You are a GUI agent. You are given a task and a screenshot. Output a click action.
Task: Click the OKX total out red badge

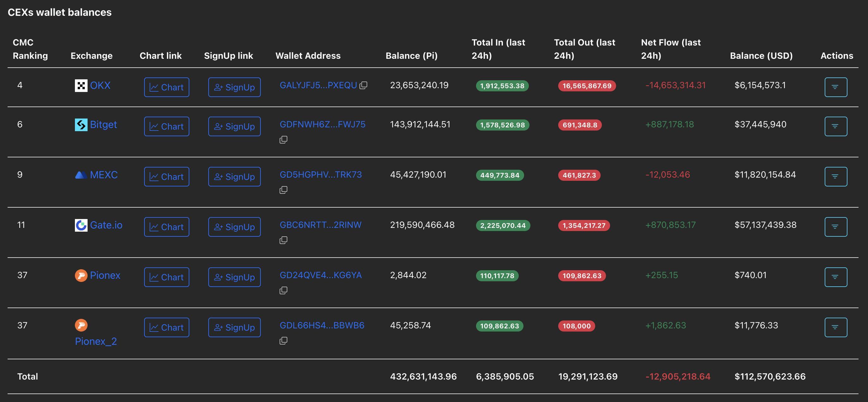[x=587, y=86]
